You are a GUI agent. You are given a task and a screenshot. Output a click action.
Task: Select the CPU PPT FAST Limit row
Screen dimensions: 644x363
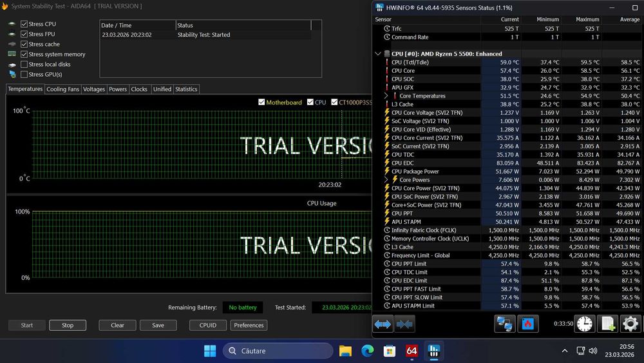508,289
